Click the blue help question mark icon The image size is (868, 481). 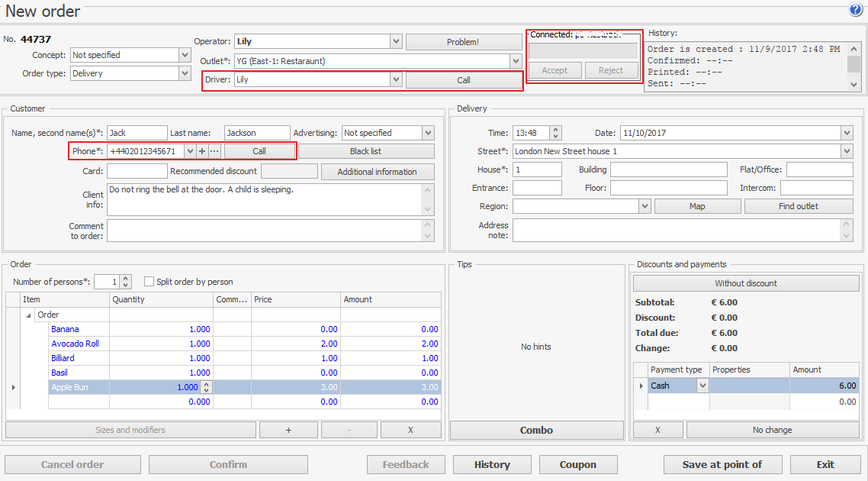[855, 10]
